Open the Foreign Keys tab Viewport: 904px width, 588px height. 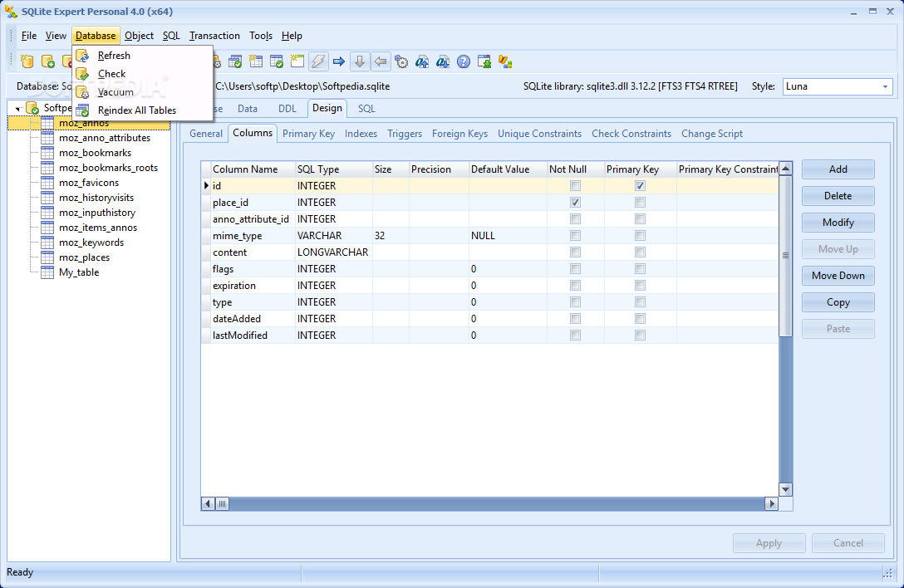coord(459,134)
